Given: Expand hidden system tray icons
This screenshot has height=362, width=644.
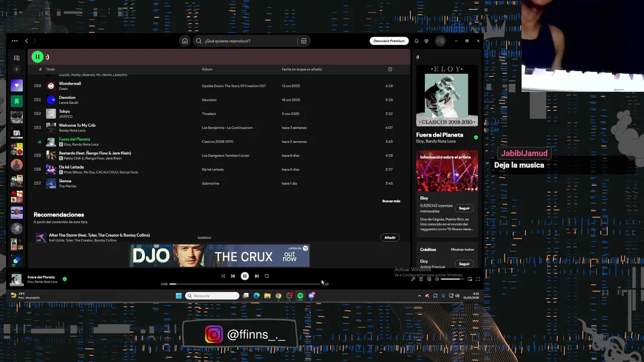Looking at the screenshot, I should coord(419,296).
